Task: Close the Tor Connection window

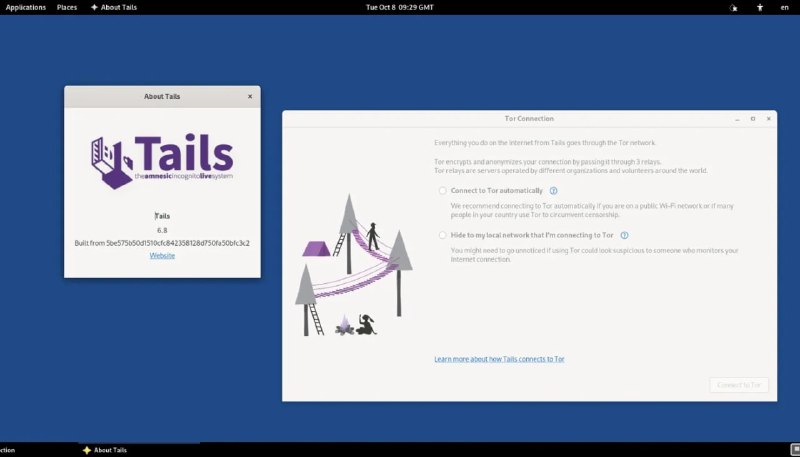Action: [x=768, y=119]
